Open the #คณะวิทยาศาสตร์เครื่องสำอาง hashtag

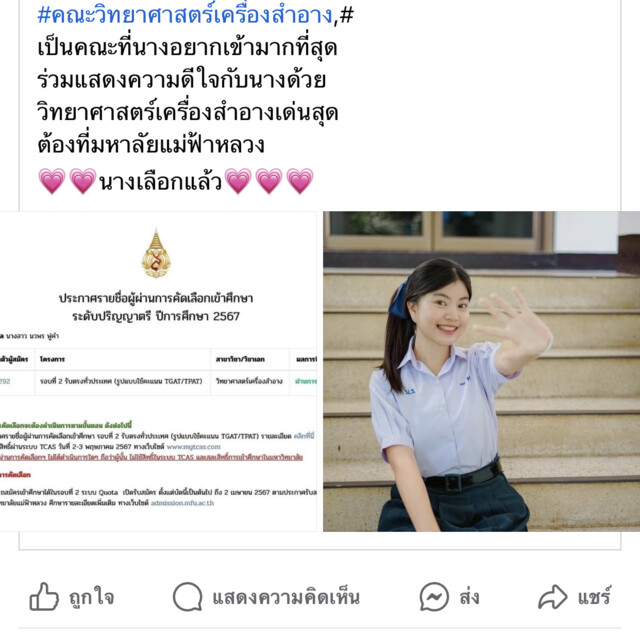point(185,15)
